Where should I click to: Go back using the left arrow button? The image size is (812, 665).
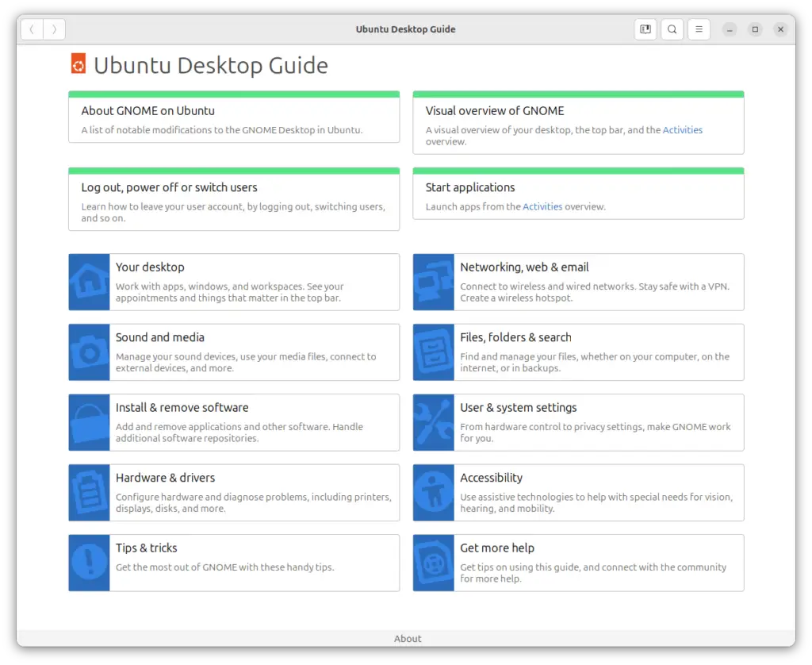[x=32, y=29]
